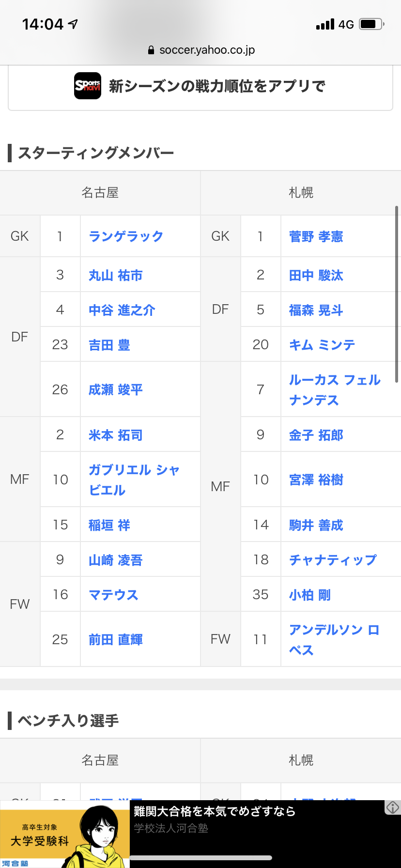Open 菅野 孝憲 goalkeeper page
Screen dimensions: 401x868
316,236
